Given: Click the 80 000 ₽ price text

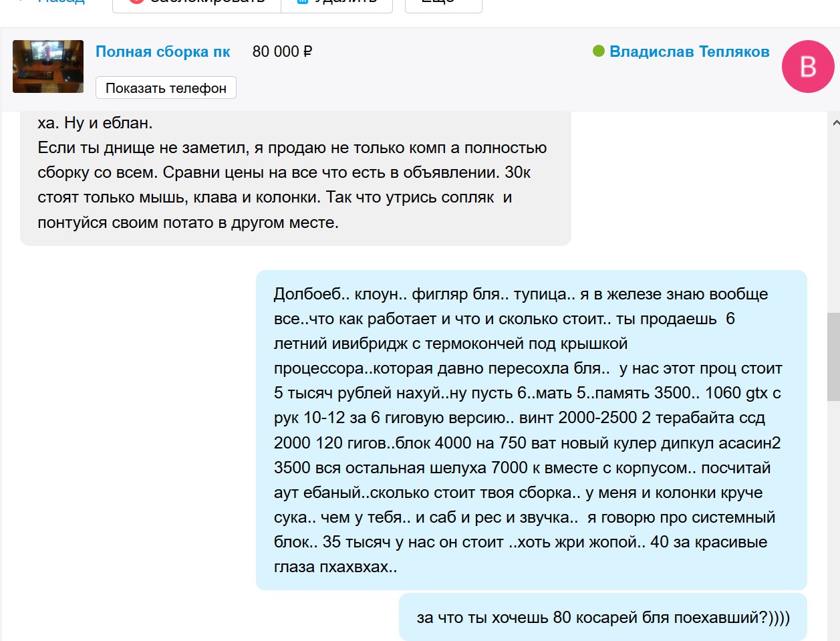Looking at the screenshot, I should (282, 51).
